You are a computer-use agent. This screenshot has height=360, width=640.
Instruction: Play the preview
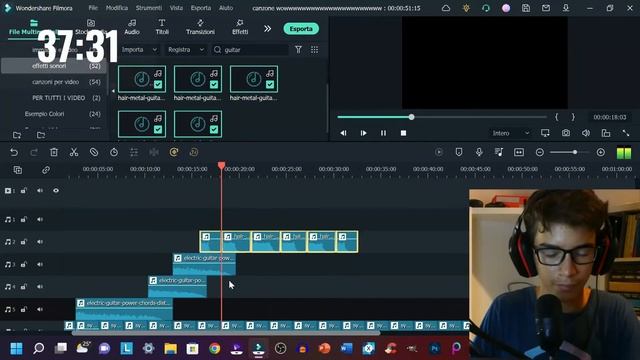[x=363, y=133]
